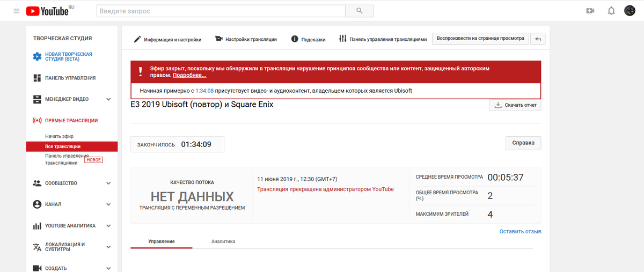Screen dimensions: 644x272
Task: Select Все трансляции in sidebar
Action: tap(71, 146)
